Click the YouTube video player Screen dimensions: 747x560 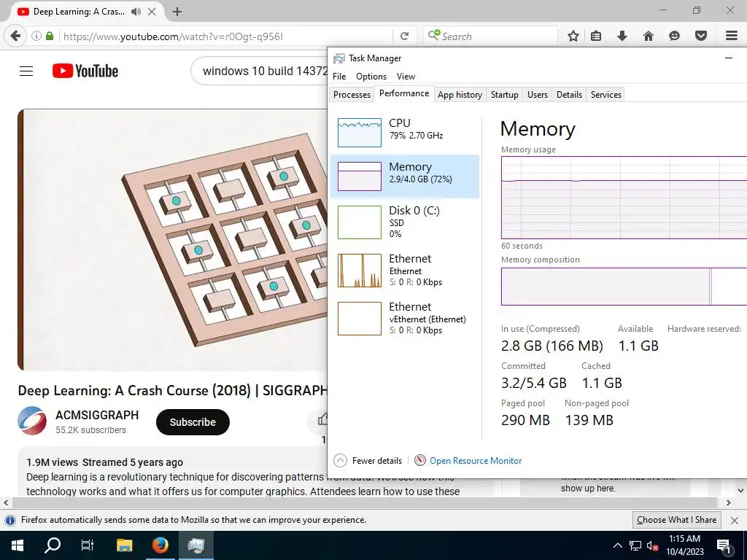click(x=172, y=239)
